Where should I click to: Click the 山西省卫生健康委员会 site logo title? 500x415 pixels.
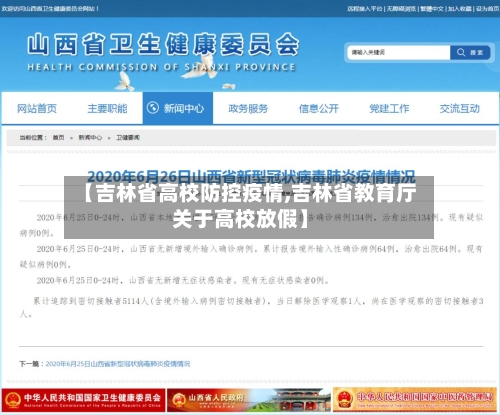click(163, 44)
